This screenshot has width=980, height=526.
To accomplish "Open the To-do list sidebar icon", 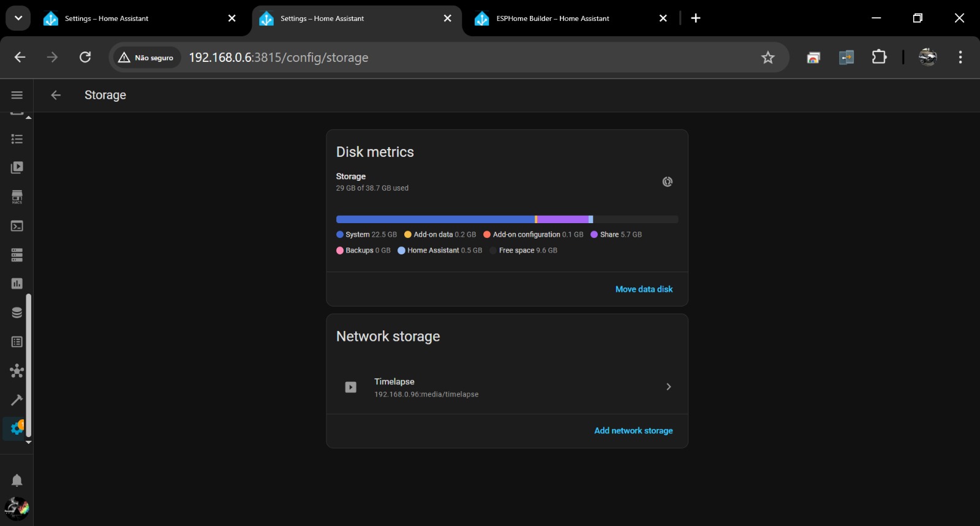I will (17, 139).
